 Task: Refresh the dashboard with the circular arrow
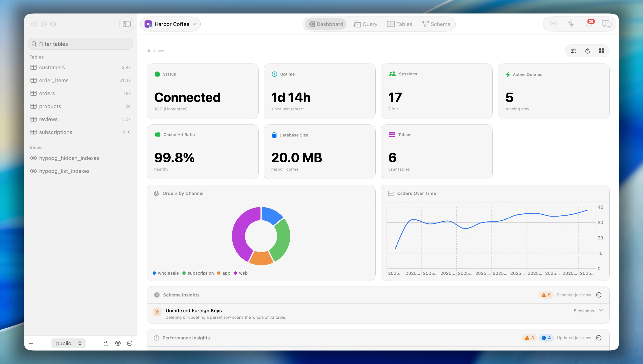coord(588,51)
